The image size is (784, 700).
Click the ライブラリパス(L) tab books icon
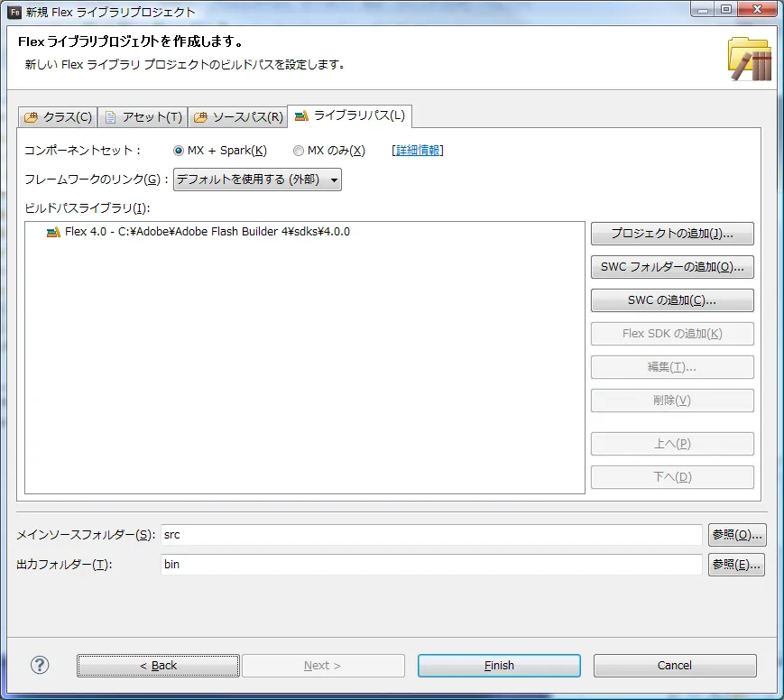click(x=301, y=116)
